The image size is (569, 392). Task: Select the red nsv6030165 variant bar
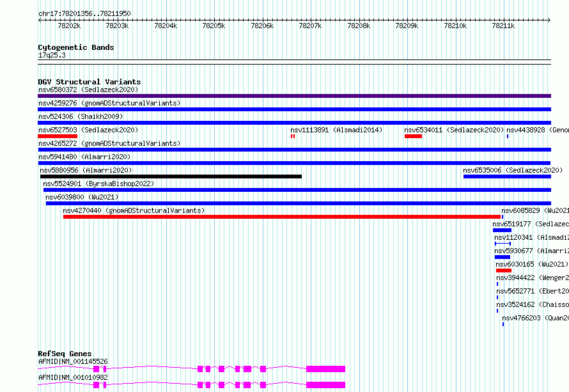tap(504, 270)
